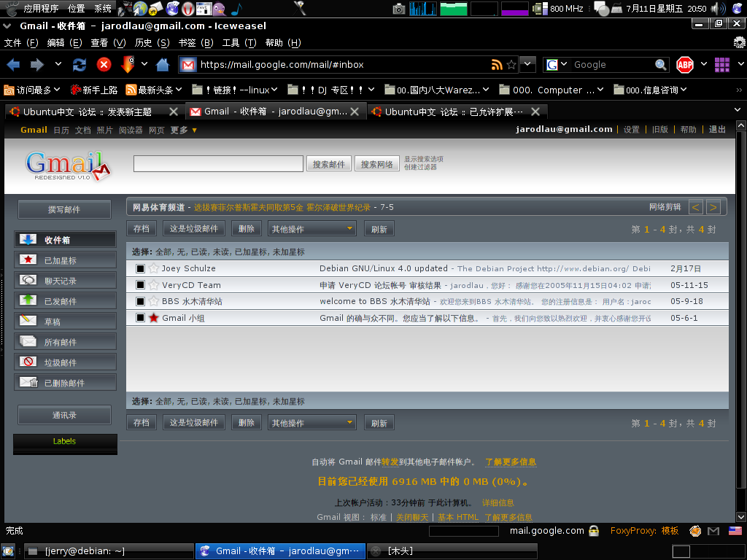Click the orange FoxyProxy icon in status bar

coord(695,531)
